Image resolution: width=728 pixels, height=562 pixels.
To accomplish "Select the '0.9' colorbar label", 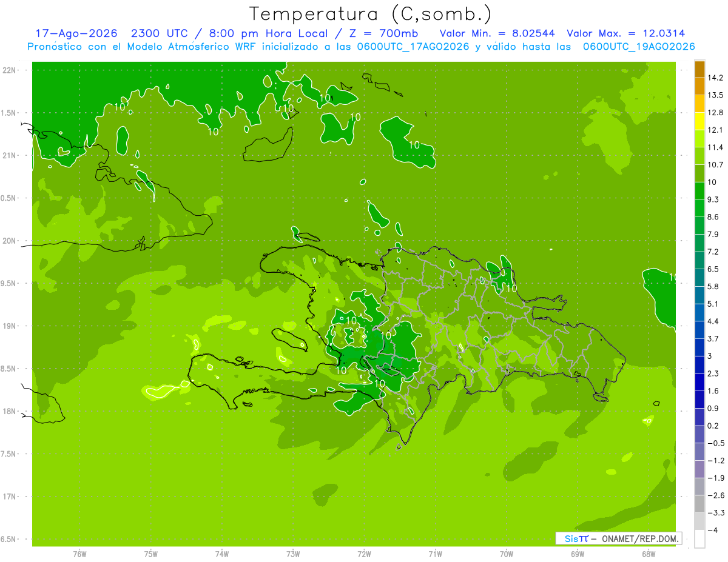I will point(713,408).
